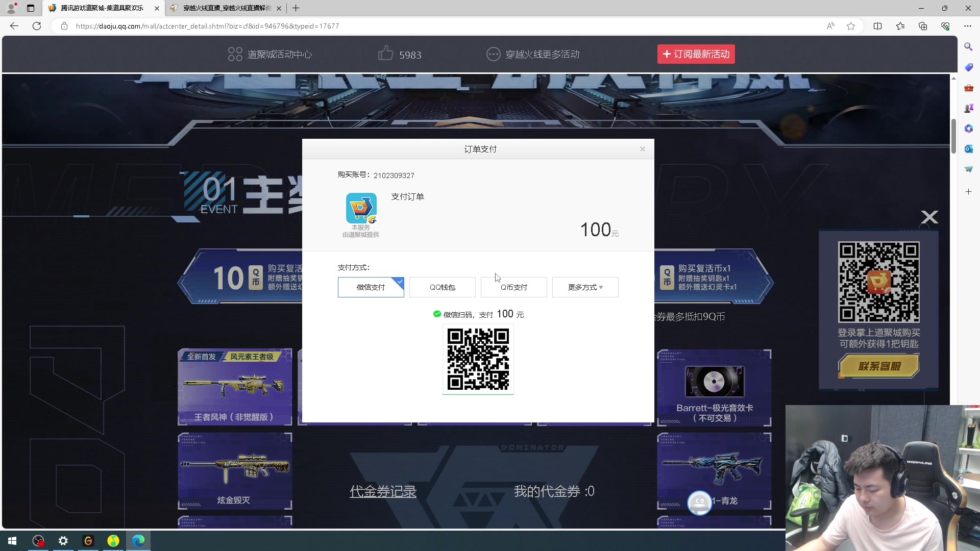
Task: Open Outlook from the Edge sidebar
Action: point(968,148)
